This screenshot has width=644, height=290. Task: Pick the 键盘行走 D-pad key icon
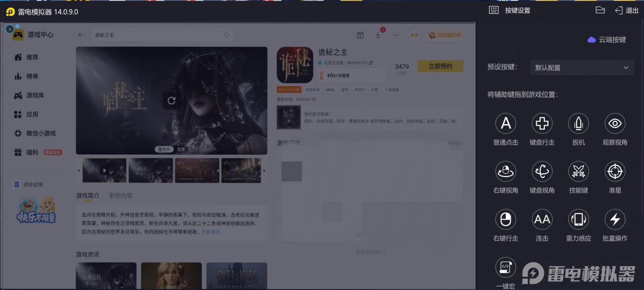[x=542, y=123]
